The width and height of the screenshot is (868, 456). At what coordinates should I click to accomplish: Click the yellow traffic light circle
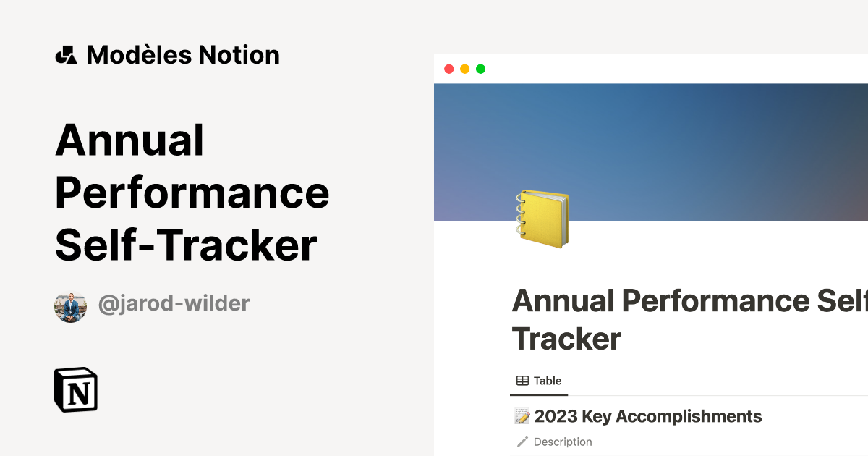pyautogui.click(x=464, y=69)
